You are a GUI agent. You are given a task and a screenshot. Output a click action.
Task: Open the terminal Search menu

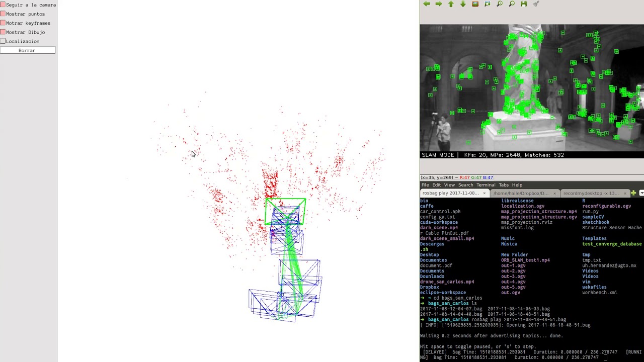[465, 185]
